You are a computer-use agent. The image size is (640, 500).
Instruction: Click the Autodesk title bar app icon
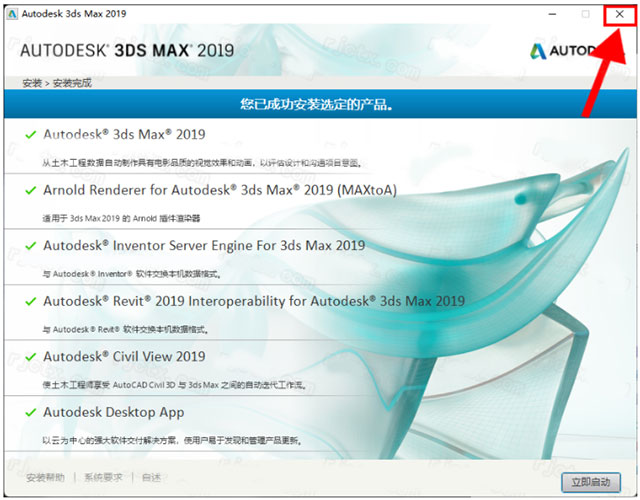(x=12, y=14)
